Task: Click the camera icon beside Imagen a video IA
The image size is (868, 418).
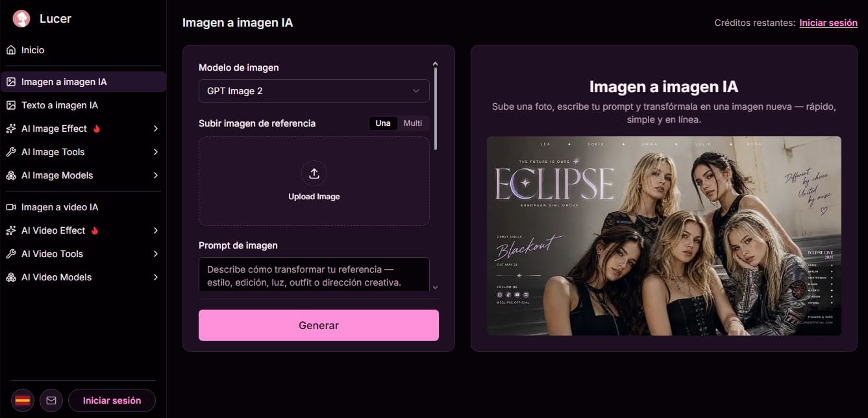Action: click(x=11, y=207)
